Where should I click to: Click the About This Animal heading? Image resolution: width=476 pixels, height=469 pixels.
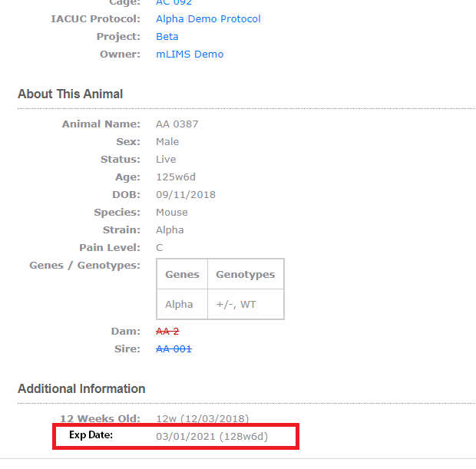point(71,94)
